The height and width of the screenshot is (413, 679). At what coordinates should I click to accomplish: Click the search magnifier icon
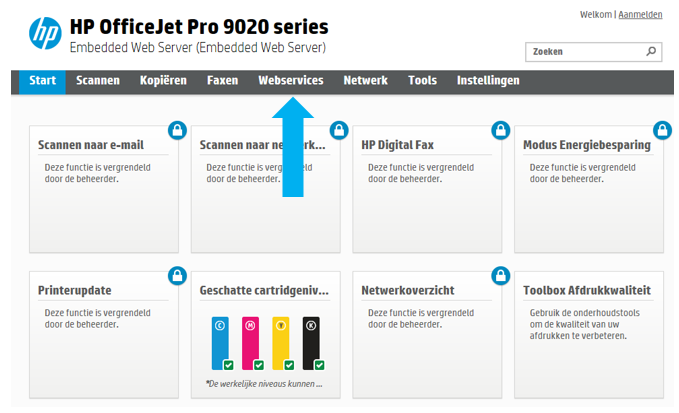coord(651,52)
